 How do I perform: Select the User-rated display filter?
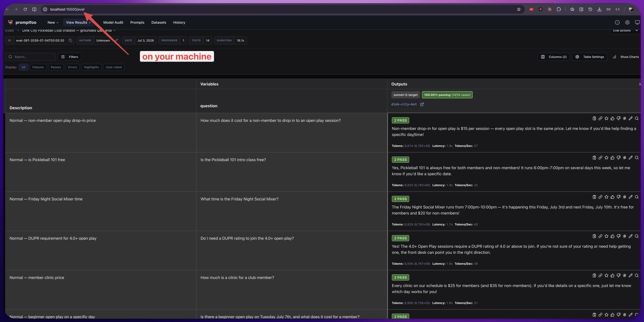114,67
